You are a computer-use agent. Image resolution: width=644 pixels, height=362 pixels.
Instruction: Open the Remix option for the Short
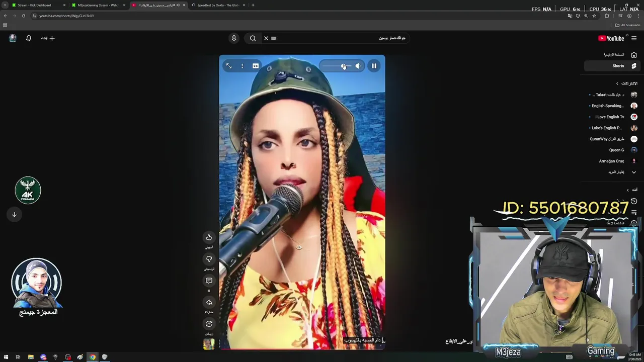click(x=209, y=324)
